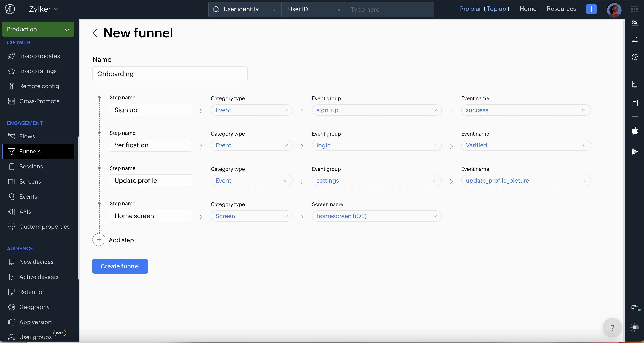
Task: Click the Google Play platform icon
Action: [635, 151]
